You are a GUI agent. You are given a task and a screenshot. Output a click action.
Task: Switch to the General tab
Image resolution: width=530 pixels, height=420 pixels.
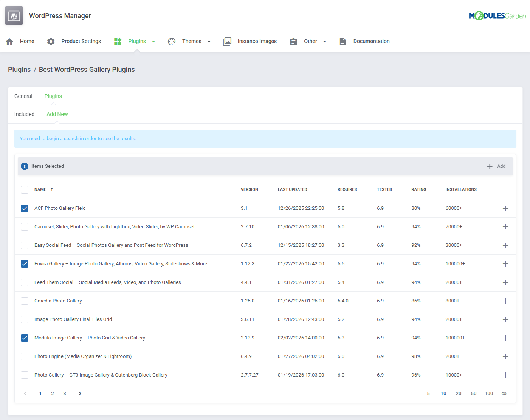coord(23,96)
